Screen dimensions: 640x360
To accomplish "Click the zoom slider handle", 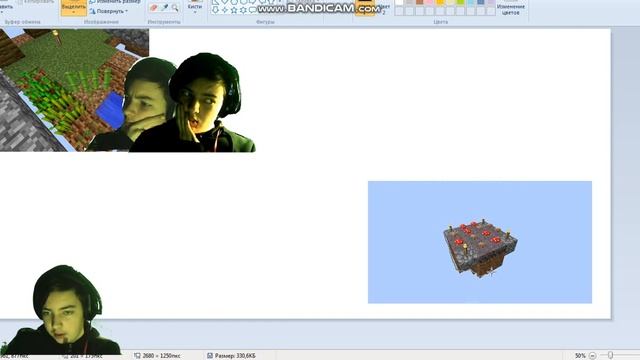I will click(610, 356).
